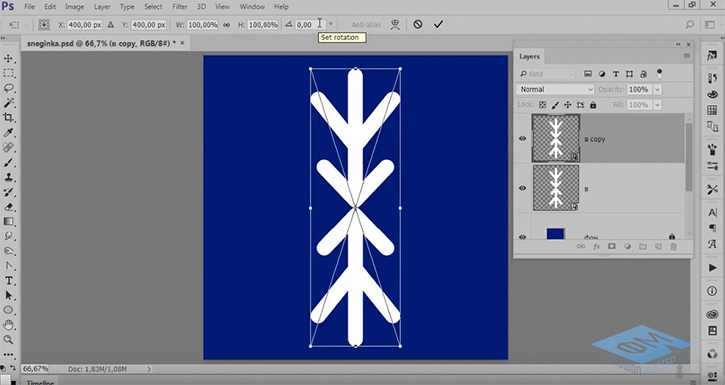Viewport: 725px width, 385px height.
Task: Select the Hand tool
Action: pos(8,325)
